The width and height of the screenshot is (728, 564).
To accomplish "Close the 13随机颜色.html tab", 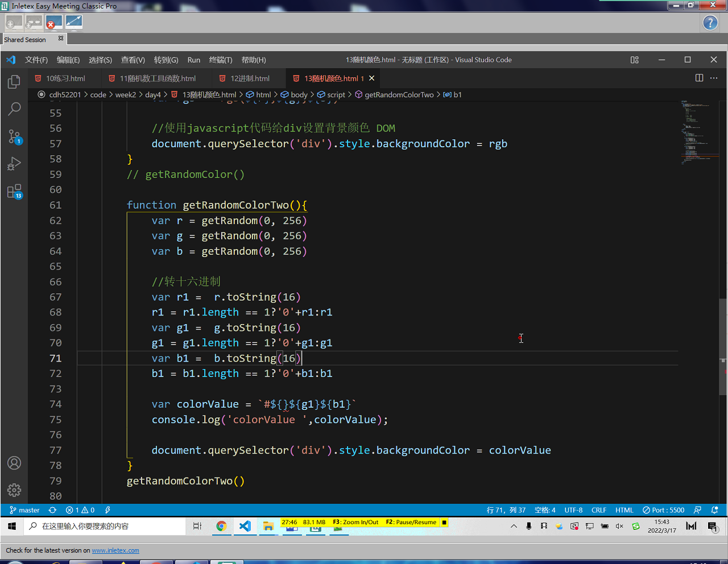I will (372, 78).
